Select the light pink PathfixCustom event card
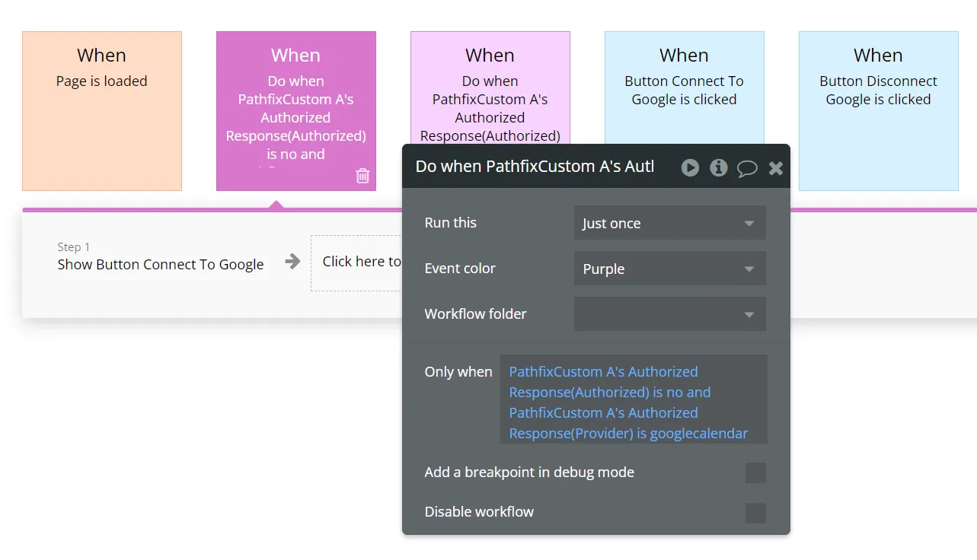This screenshot has width=977, height=560. 490,87
